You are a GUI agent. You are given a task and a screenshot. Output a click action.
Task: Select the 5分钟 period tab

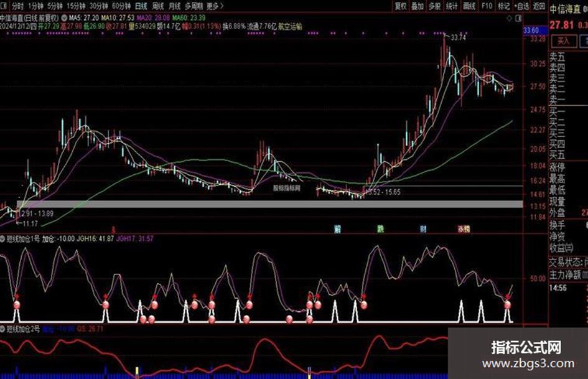coord(55,6)
